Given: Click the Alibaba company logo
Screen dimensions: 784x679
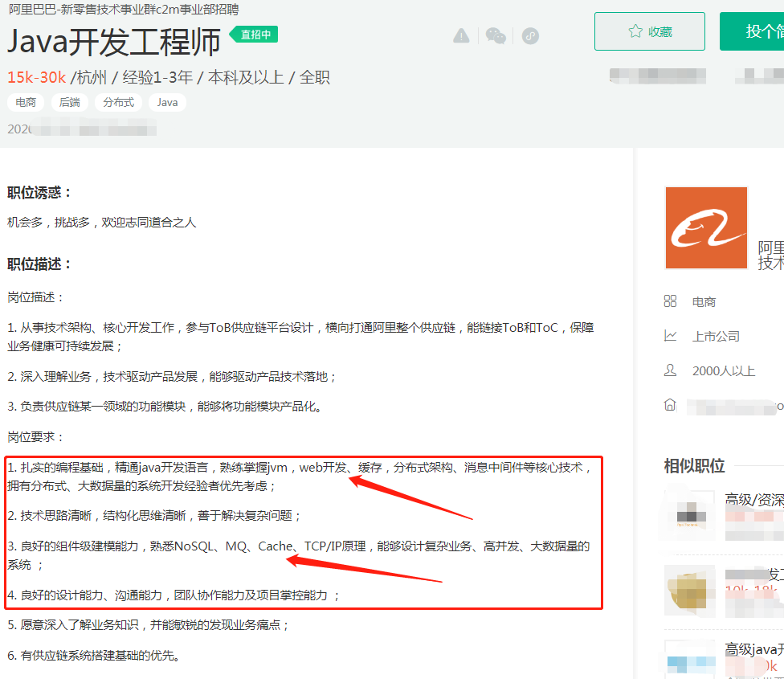Looking at the screenshot, I should (706, 228).
